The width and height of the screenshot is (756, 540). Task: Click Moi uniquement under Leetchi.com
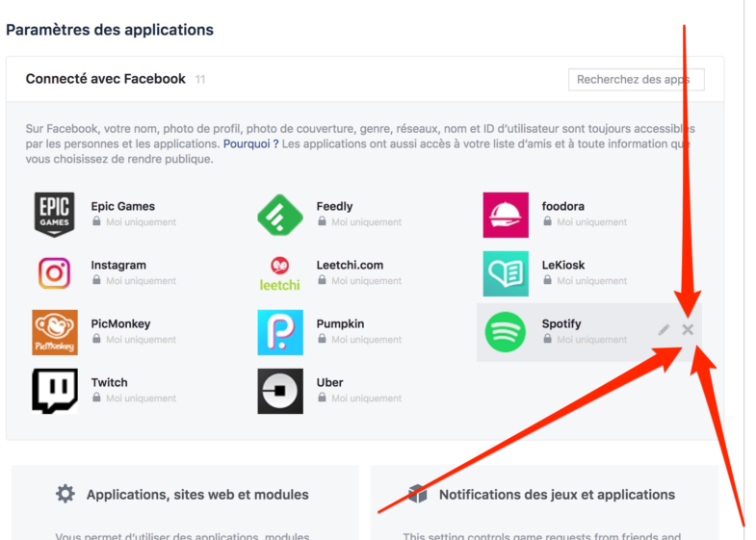click(x=366, y=281)
